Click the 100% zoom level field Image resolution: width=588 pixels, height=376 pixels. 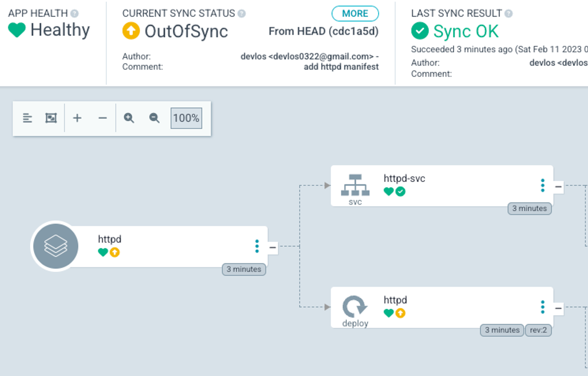186,118
